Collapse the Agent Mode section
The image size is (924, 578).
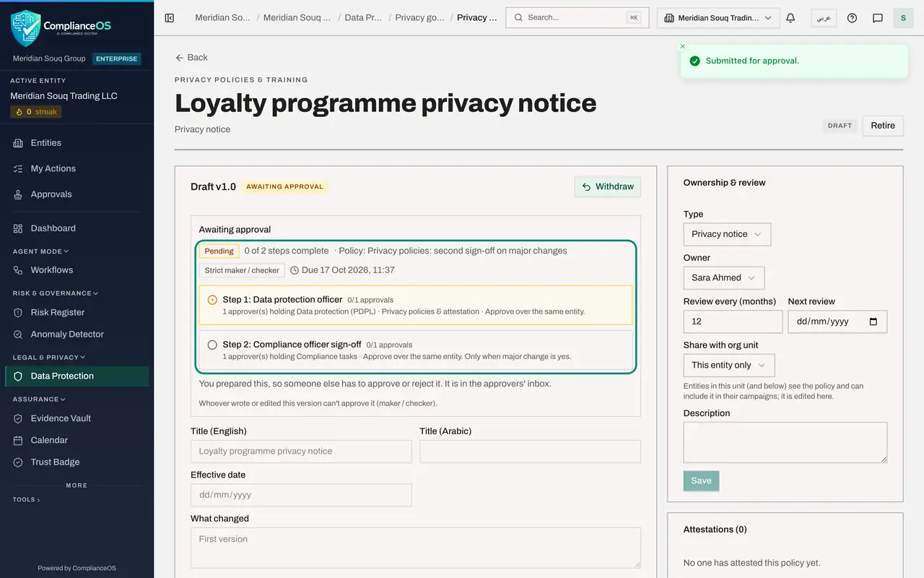[x=41, y=251]
